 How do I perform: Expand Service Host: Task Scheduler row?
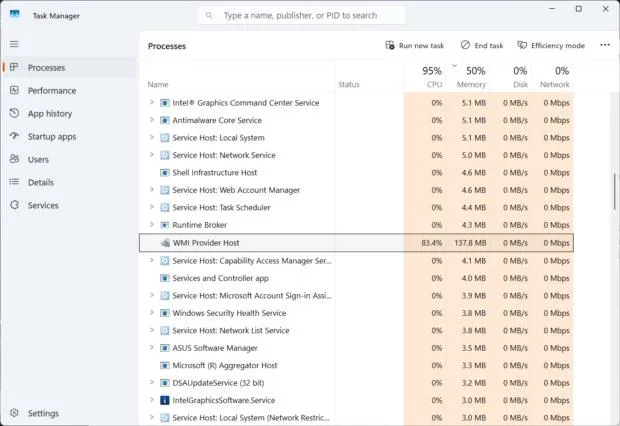151,206
